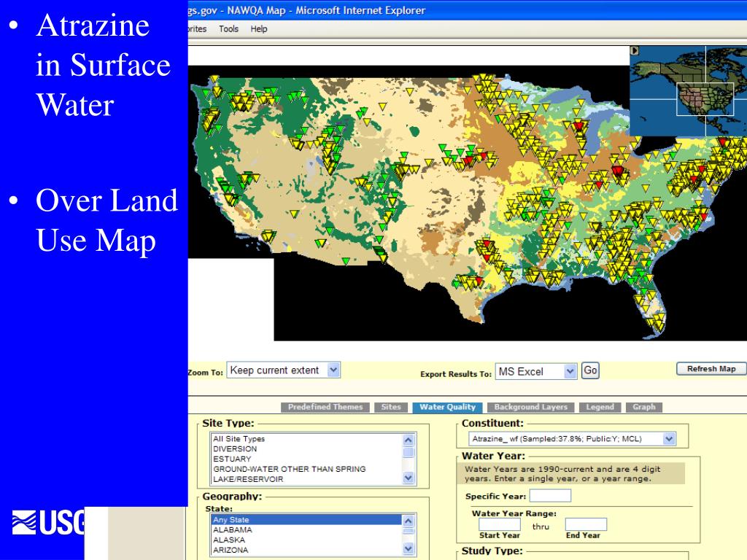Click the Site Type list scrollbar thumb
Image resolution: width=747 pixels, height=560 pixels.
coord(409,452)
